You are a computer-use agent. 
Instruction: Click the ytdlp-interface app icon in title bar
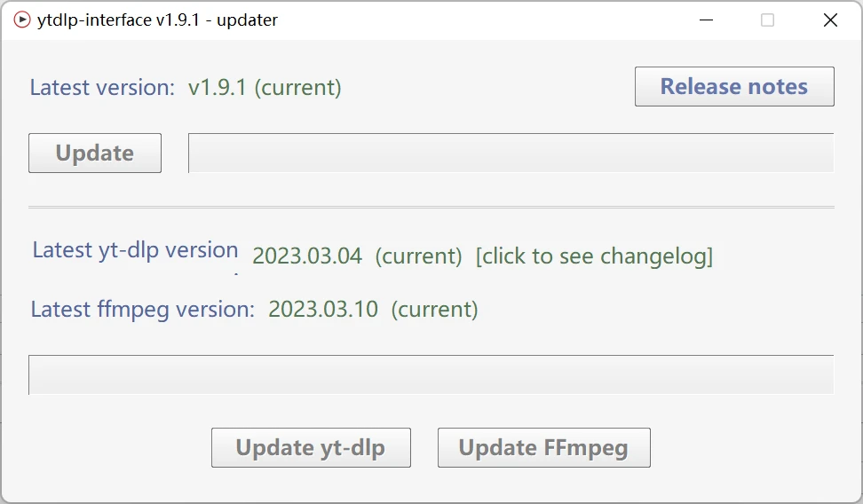click(x=21, y=20)
